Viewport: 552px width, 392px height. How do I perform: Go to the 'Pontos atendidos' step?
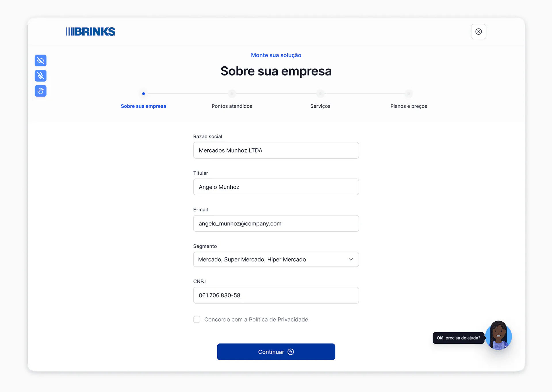pyautogui.click(x=232, y=106)
